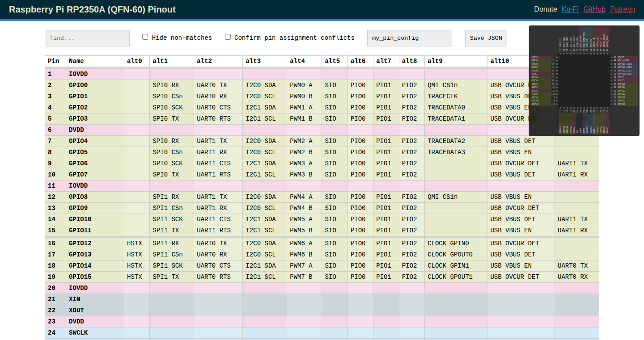Choose PWM7 B in the GPIO15 row
The height and width of the screenshot is (340, 644).
click(305, 277)
